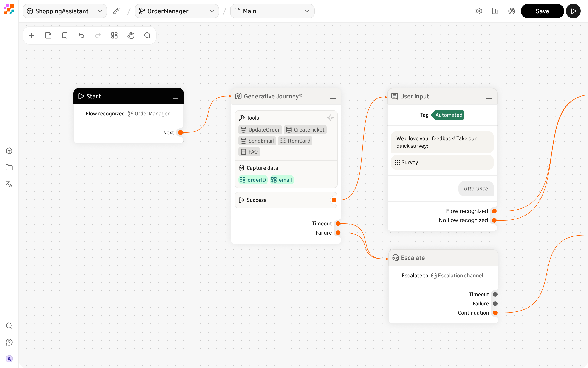Click the Start node header
The width and height of the screenshot is (588, 368).
[128, 96]
